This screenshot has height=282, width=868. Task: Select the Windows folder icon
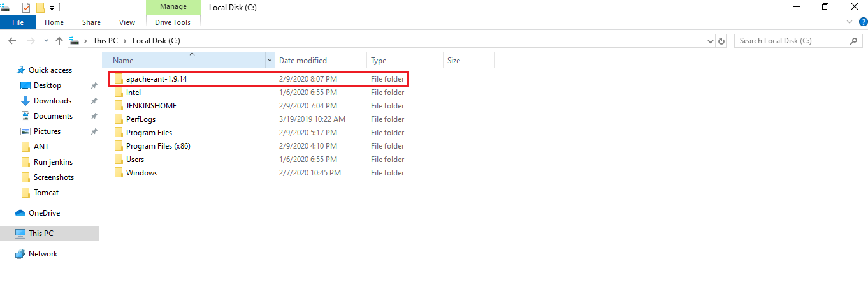pyautogui.click(x=119, y=173)
